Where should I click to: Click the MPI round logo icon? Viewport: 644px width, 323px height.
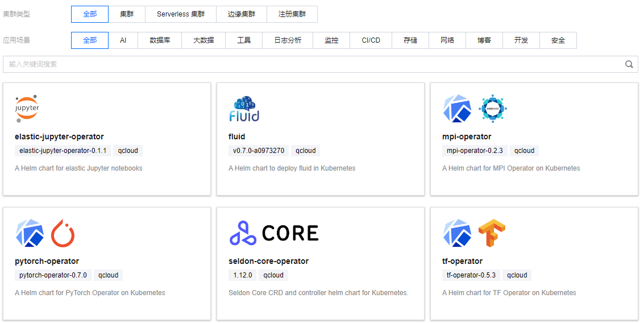coord(492,109)
